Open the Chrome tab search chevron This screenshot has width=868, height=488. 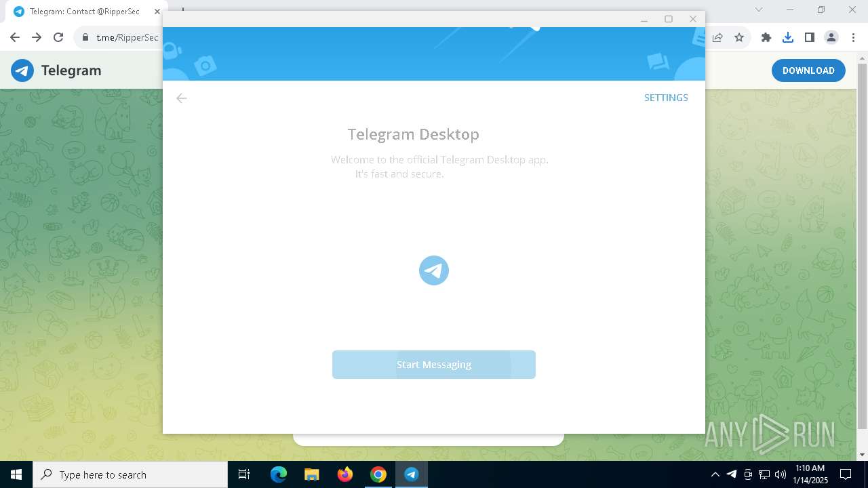click(x=759, y=9)
